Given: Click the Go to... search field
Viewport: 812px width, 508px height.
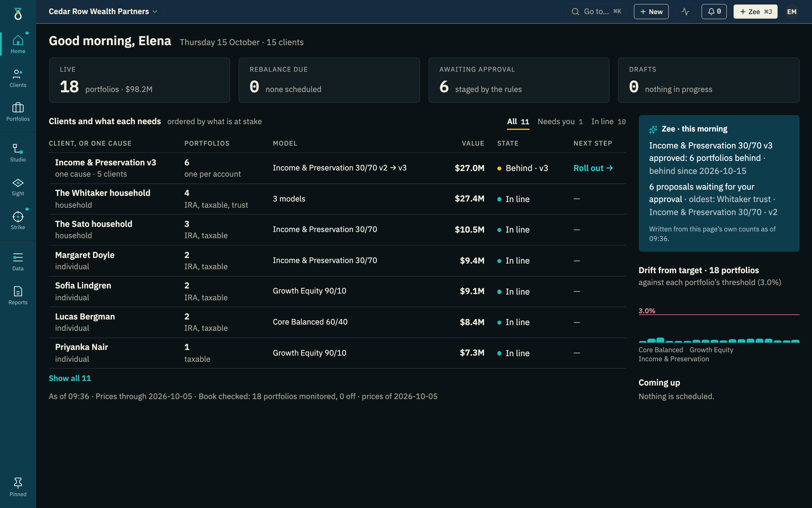Looking at the screenshot, I should pyautogui.click(x=596, y=12).
